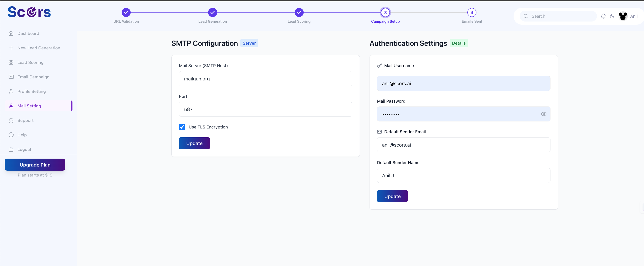Click the Mickey avatar profile picture

pos(622,16)
